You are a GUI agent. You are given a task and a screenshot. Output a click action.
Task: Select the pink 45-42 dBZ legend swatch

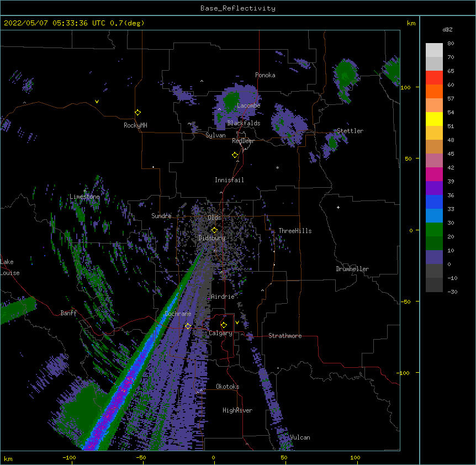(x=434, y=161)
